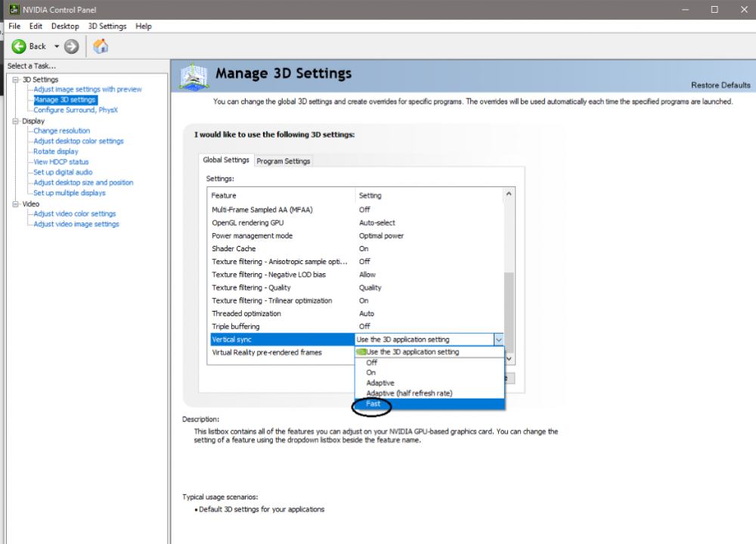Choose Off in Vertical sync list
The width and height of the screenshot is (756, 544).
tap(429, 362)
